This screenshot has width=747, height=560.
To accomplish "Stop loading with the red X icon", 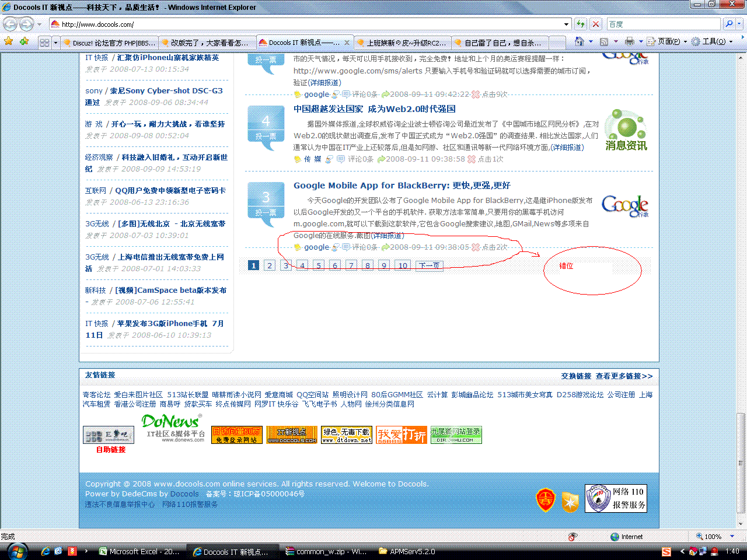I will coord(595,24).
